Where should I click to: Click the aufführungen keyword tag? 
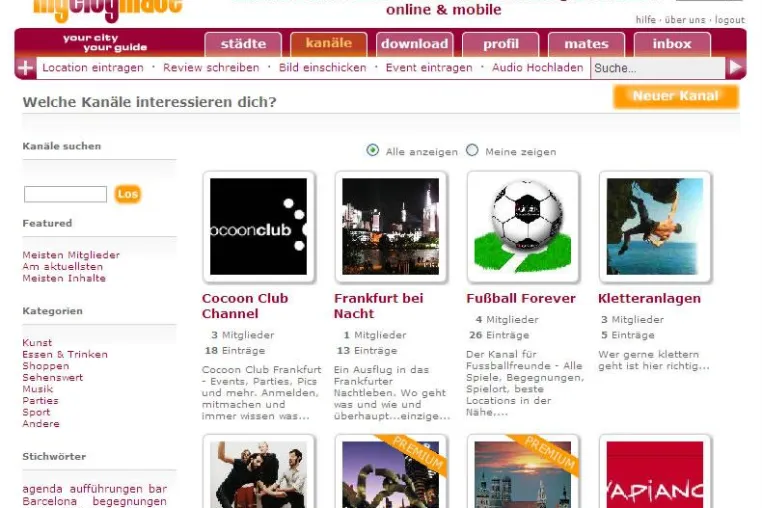[105, 489]
